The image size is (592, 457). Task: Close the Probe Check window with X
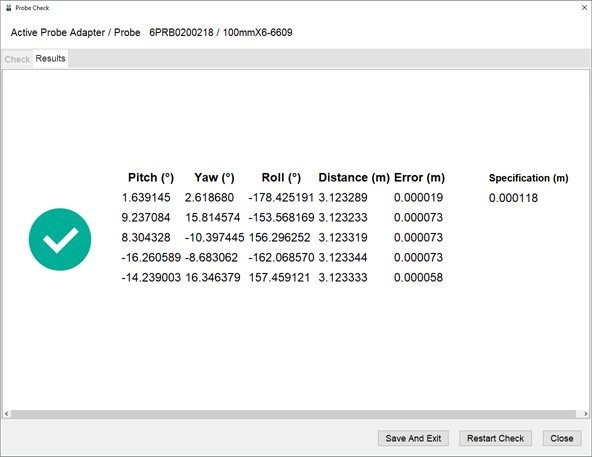tap(584, 8)
